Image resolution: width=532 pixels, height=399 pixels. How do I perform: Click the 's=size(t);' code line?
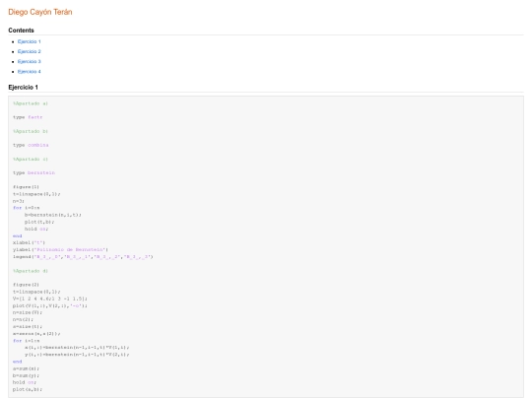click(28, 326)
